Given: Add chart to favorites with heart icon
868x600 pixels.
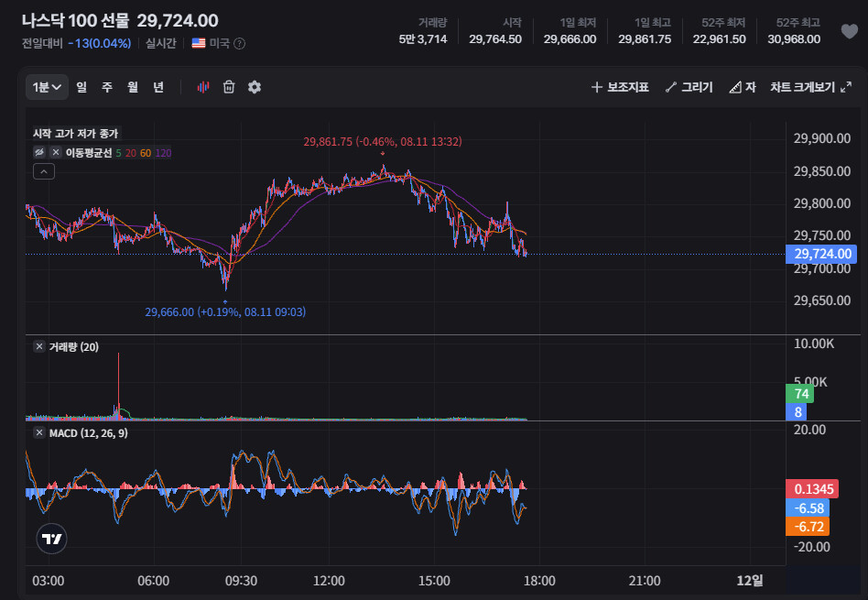Looking at the screenshot, I should [x=849, y=31].
